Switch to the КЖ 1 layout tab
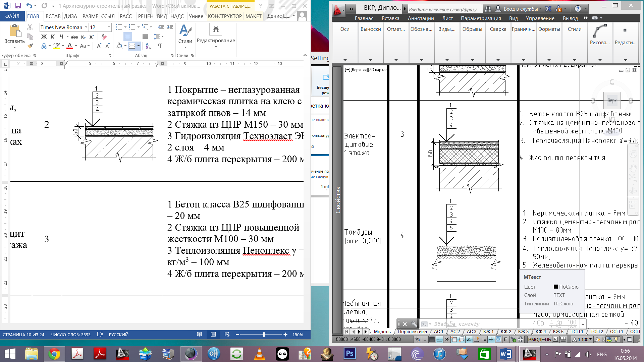The height and width of the screenshot is (362, 644). pyautogui.click(x=488, y=331)
